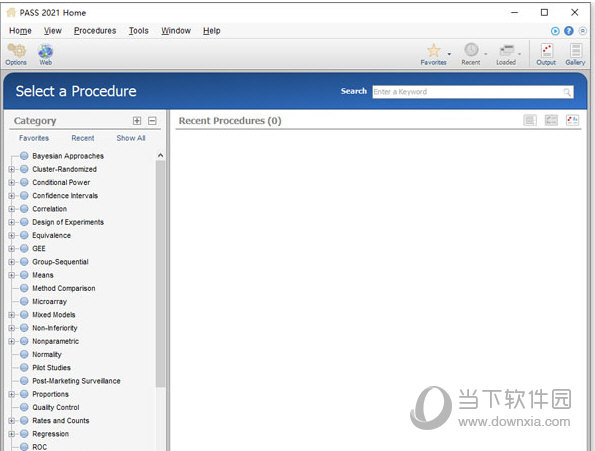Select Bayesian Approaches category
595x451 pixels.
pyautogui.click(x=68, y=156)
